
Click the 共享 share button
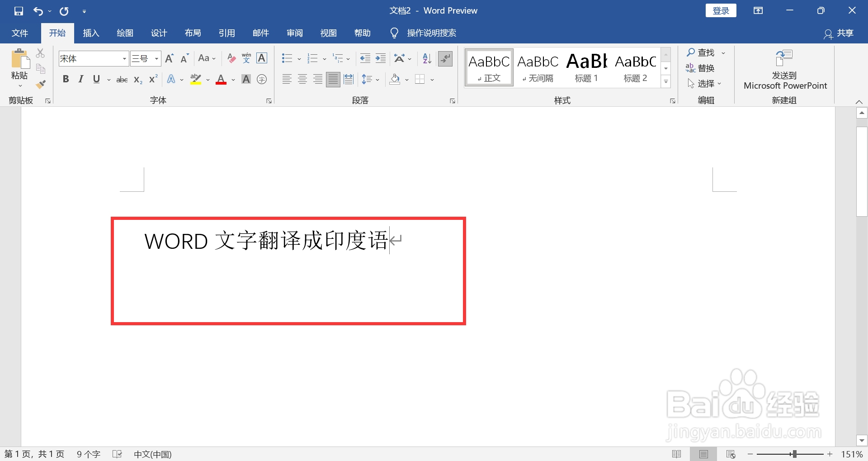[x=839, y=33]
